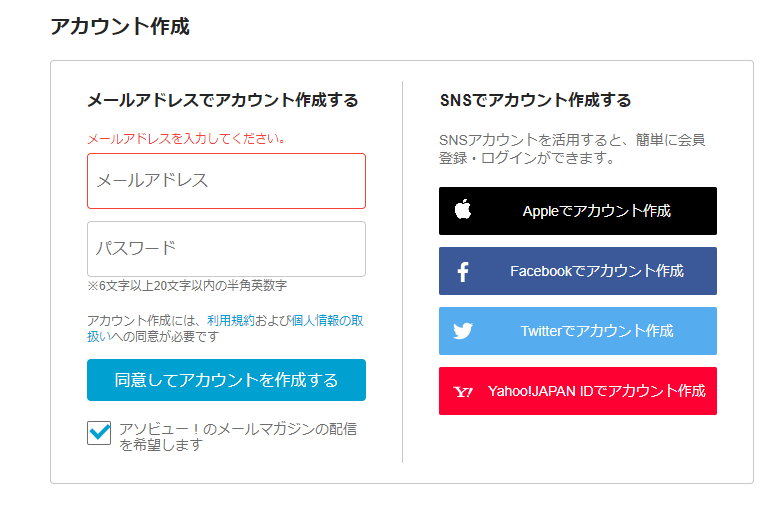Click the Apple logo icon
This screenshot has width=771, height=510.
463,210
